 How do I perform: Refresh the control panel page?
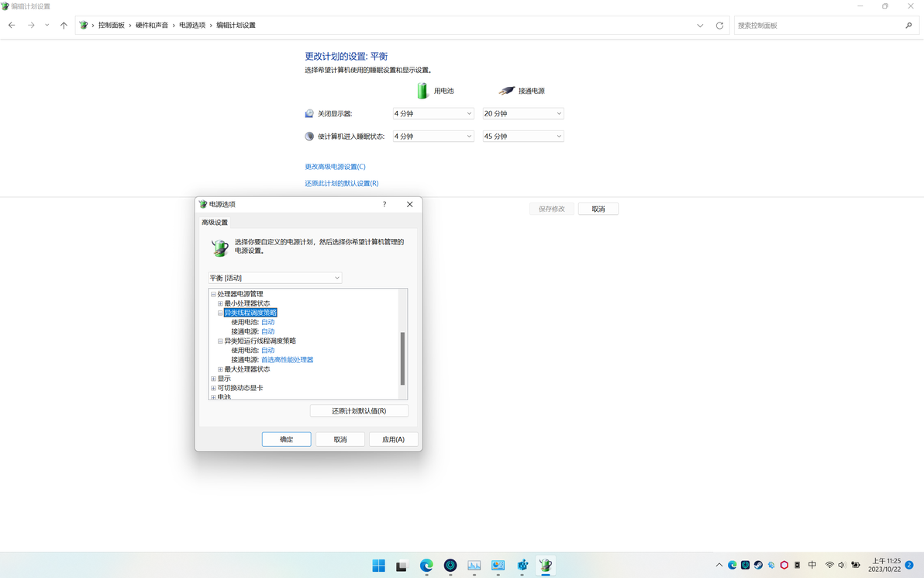(x=719, y=26)
